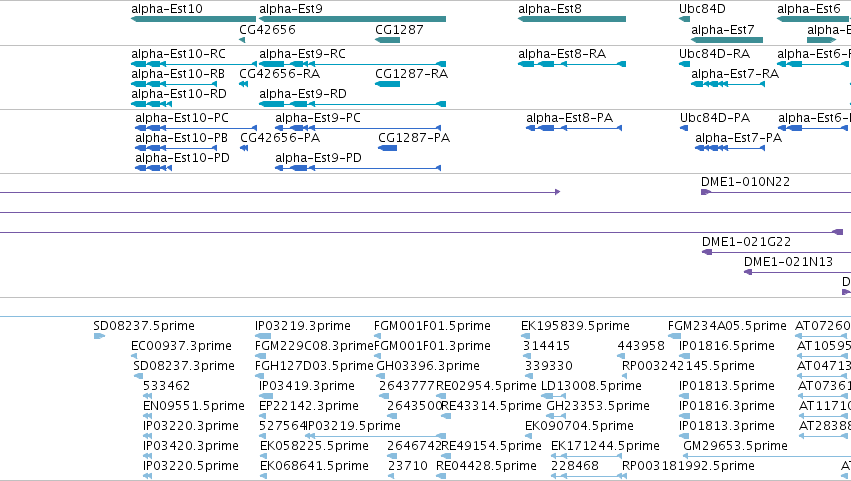
Task: Click feature 314415
Action: pos(527,356)
